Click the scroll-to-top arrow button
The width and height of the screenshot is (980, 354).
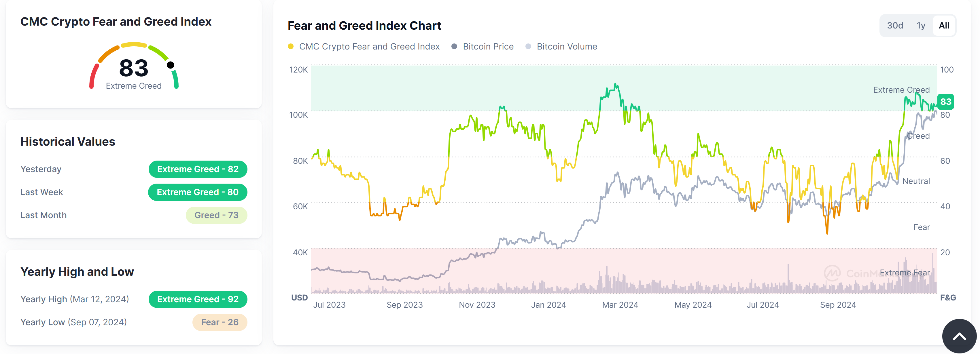(x=959, y=336)
